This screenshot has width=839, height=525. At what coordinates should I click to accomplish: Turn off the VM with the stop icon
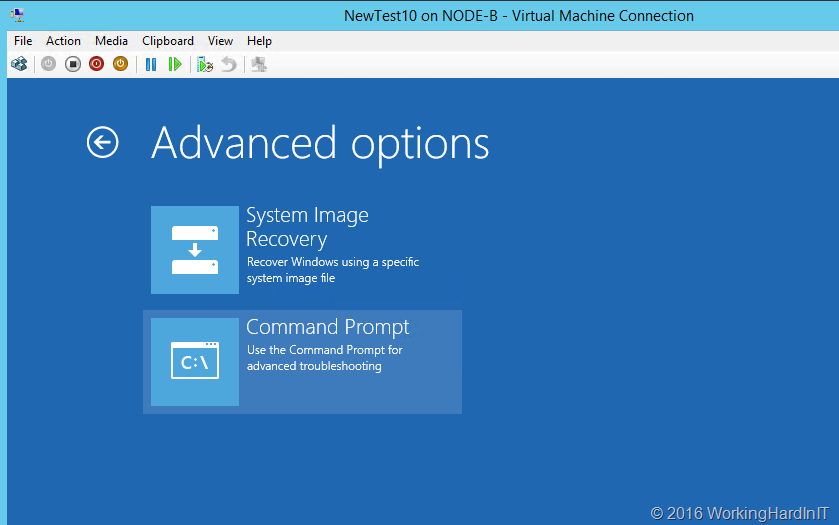(73, 64)
